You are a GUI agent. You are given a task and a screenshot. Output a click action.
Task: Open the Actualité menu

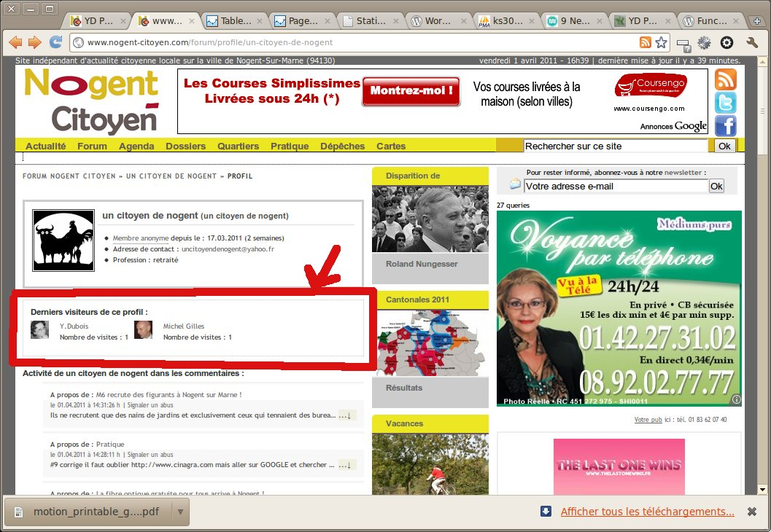pos(46,146)
